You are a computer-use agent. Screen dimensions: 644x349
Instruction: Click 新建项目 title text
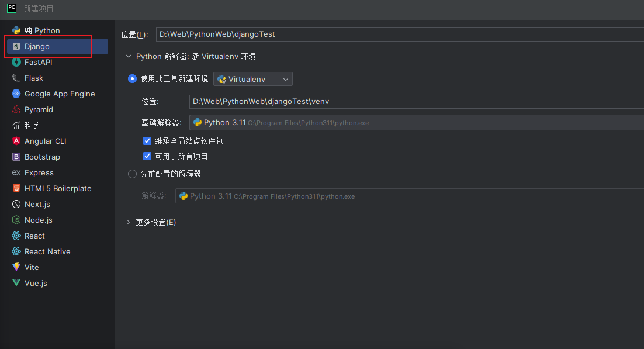tap(39, 8)
